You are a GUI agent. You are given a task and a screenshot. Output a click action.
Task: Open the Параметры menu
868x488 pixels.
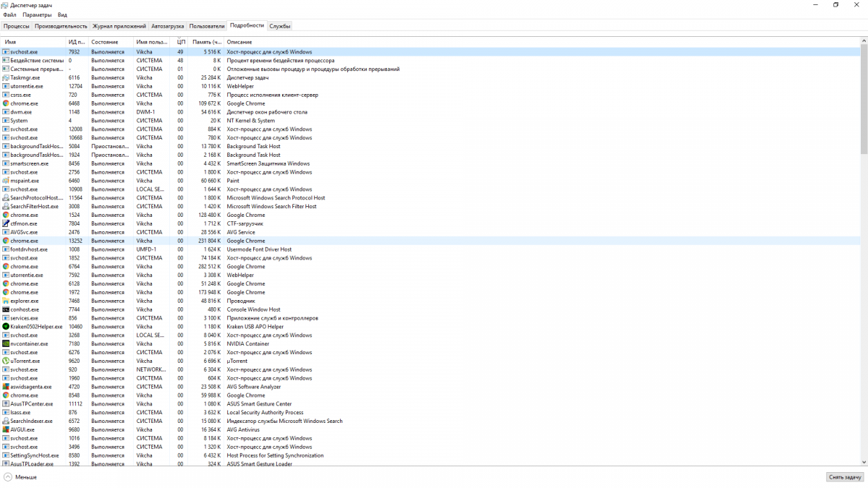point(37,14)
